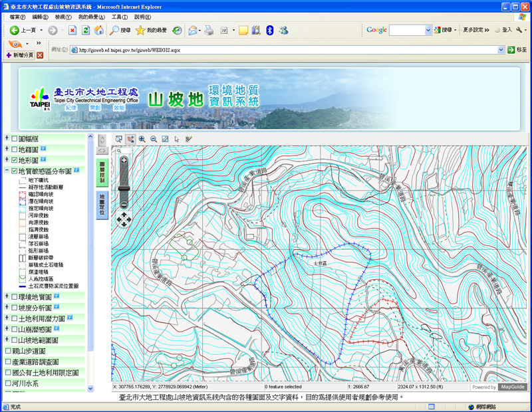
Task: Uncheck the 地形圖 layer checkbox
Action: (x=15, y=160)
